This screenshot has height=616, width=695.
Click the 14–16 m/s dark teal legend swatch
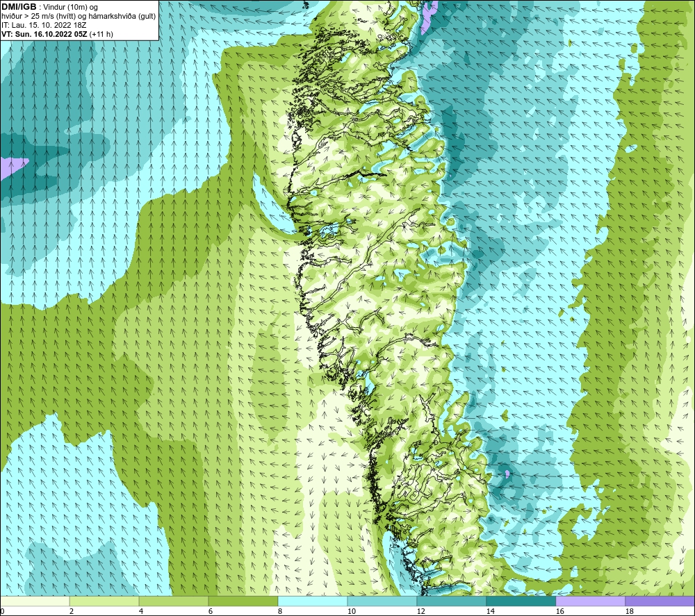[521, 601]
